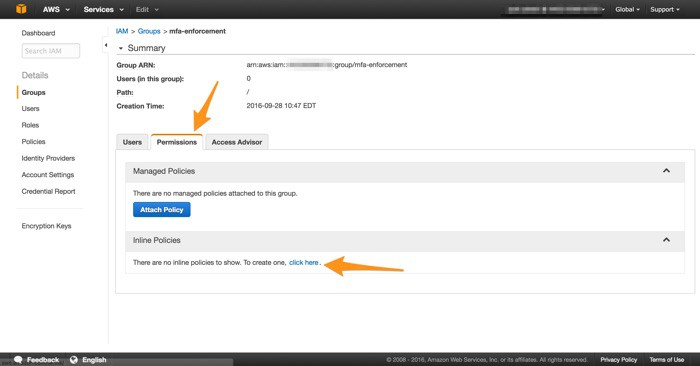Image resolution: width=700 pixels, height=366 pixels.
Task: Open Encryption Keys in the sidebar
Action: 46,226
